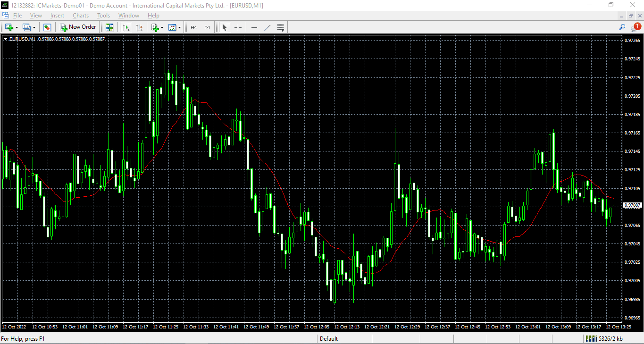Open the tile windows icon

109,27
